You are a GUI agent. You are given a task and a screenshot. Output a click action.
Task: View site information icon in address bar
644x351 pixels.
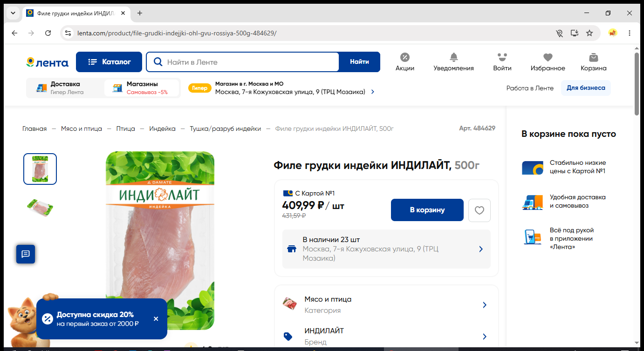(x=68, y=33)
